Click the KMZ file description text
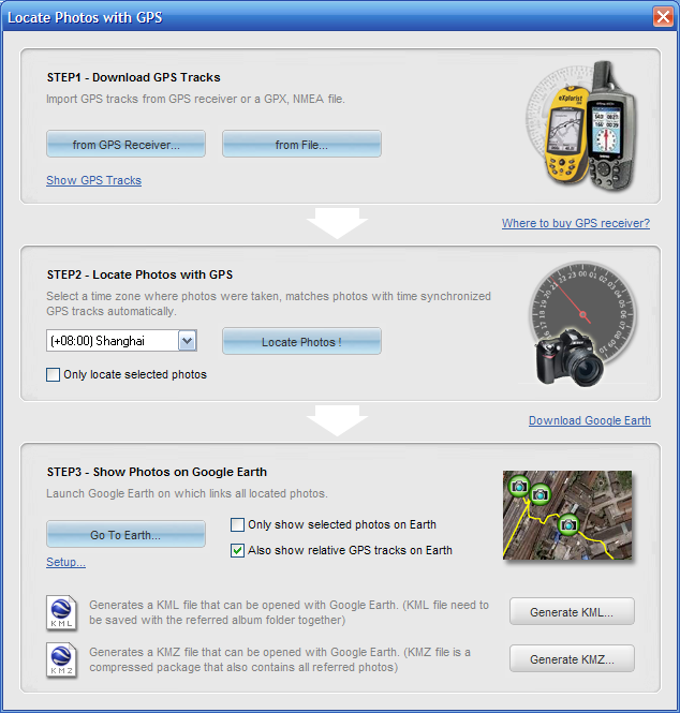This screenshot has height=713, width=680. [280, 660]
